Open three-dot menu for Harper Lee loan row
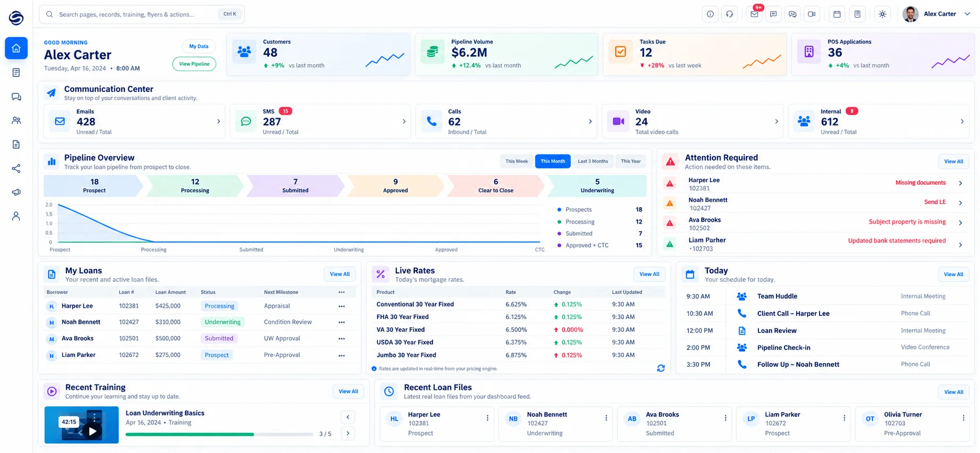This screenshot has height=453, width=980. (x=342, y=306)
